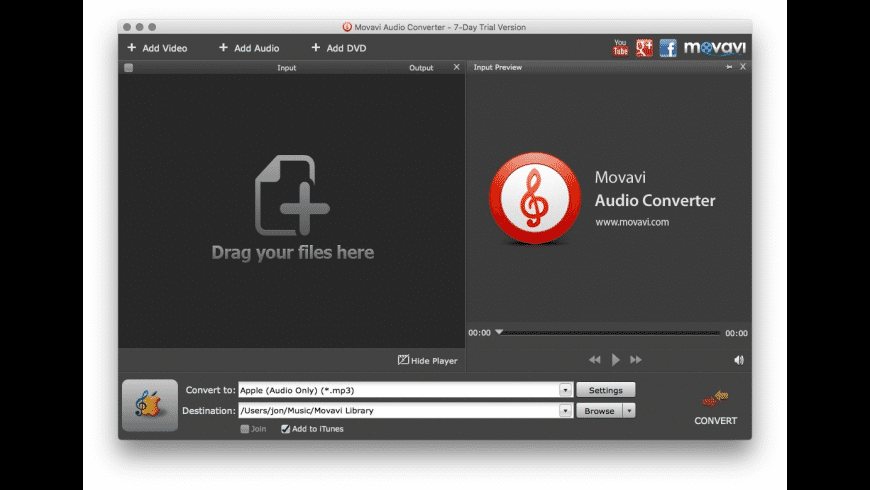The image size is (870, 490).
Task: Pin the Input Preview panel
Action: [x=729, y=67]
